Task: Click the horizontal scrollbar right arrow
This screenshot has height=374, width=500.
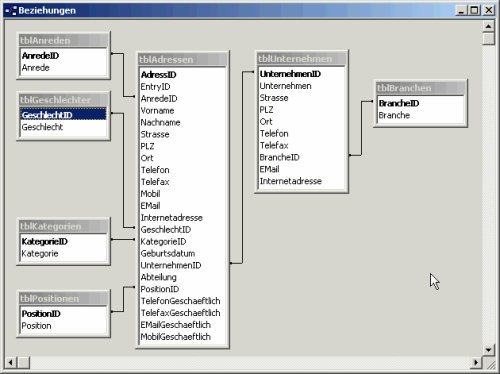Action: coord(476,362)
